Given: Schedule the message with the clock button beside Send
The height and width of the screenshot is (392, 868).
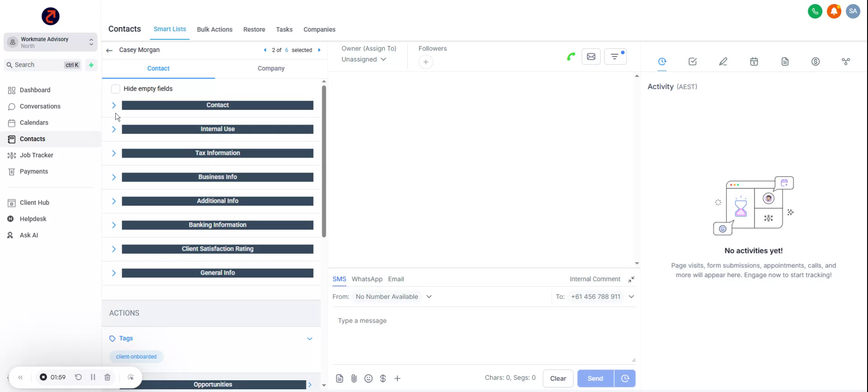Looking at the screenshot, I should point(625,378).
